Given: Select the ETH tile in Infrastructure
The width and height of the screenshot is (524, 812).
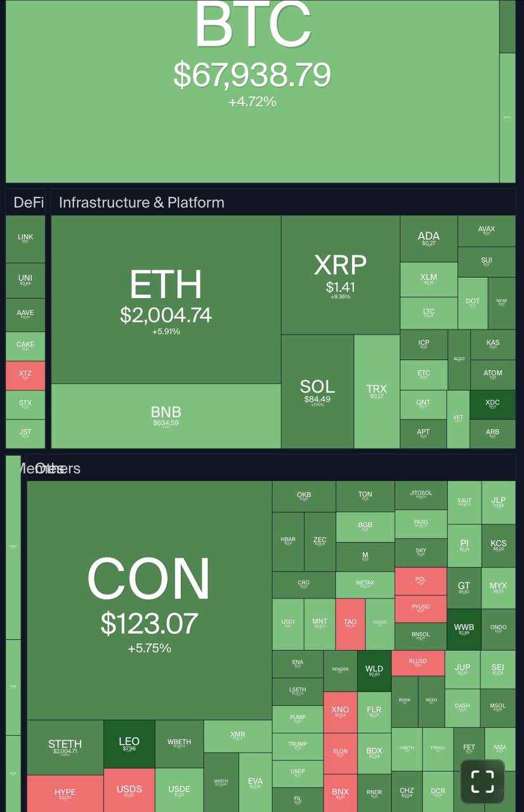Looking at the screenshot, I should (166, 299).
